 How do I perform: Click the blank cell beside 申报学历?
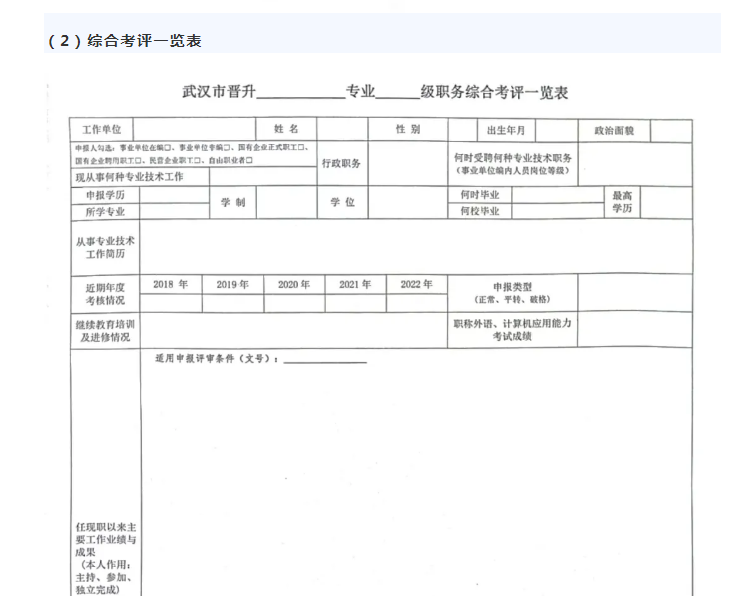[x=174, y=195]
